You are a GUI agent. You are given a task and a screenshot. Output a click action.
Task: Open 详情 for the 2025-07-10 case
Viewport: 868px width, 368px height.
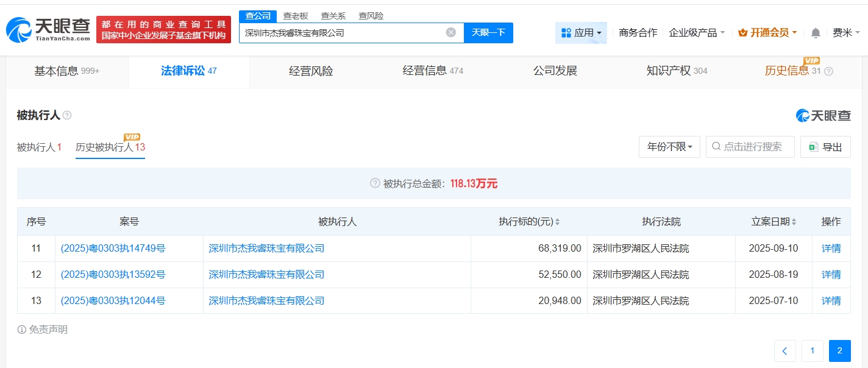tap(831, 301)
